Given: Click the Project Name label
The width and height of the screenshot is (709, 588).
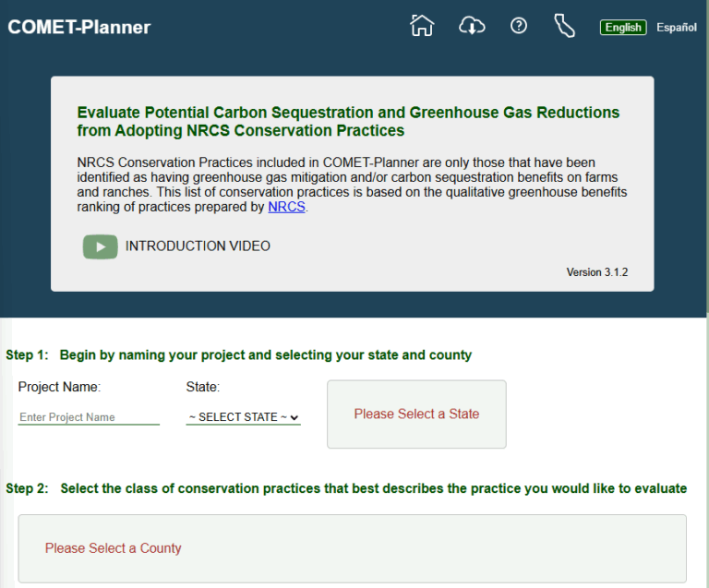Looking at the screenshot, I should [59, 387].
